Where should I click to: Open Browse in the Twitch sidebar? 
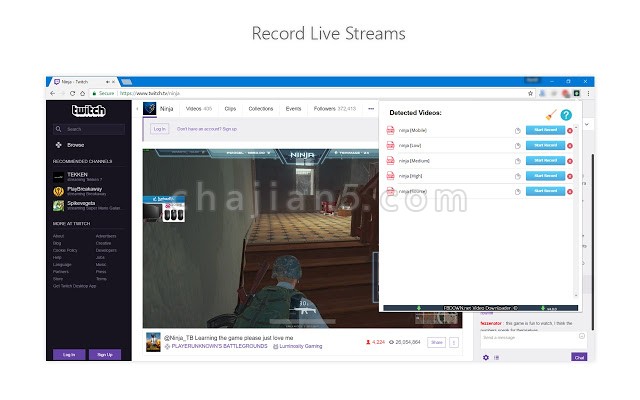tap(70, 145)
